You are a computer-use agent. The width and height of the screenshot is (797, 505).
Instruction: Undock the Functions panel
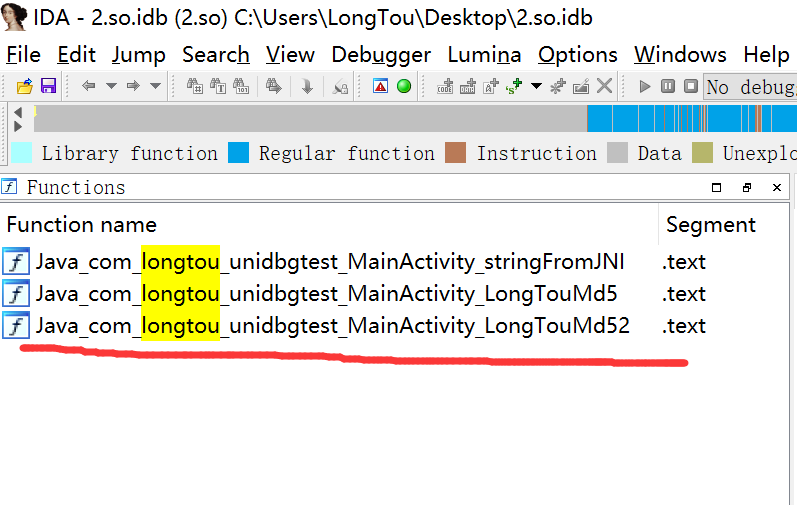tap(747, 187)
